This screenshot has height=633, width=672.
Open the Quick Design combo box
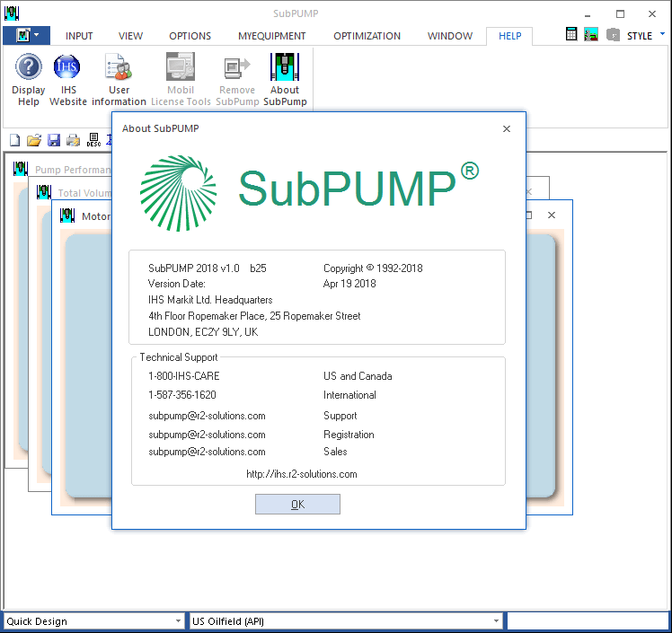pyautogui.click(x=93, y=620)
